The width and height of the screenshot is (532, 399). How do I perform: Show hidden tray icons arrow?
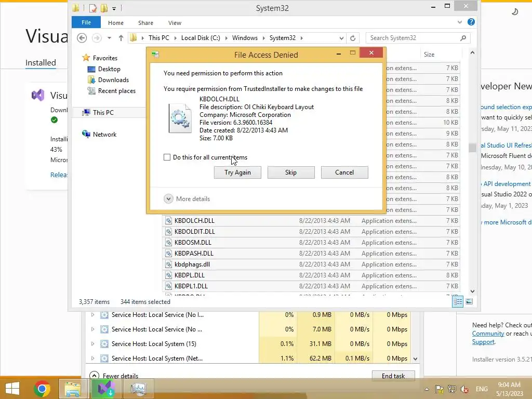point(427,389)
